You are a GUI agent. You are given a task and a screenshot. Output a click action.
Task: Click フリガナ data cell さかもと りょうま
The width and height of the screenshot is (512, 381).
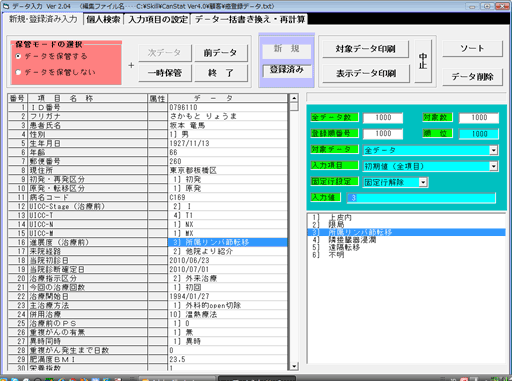[x=228, y=116]
